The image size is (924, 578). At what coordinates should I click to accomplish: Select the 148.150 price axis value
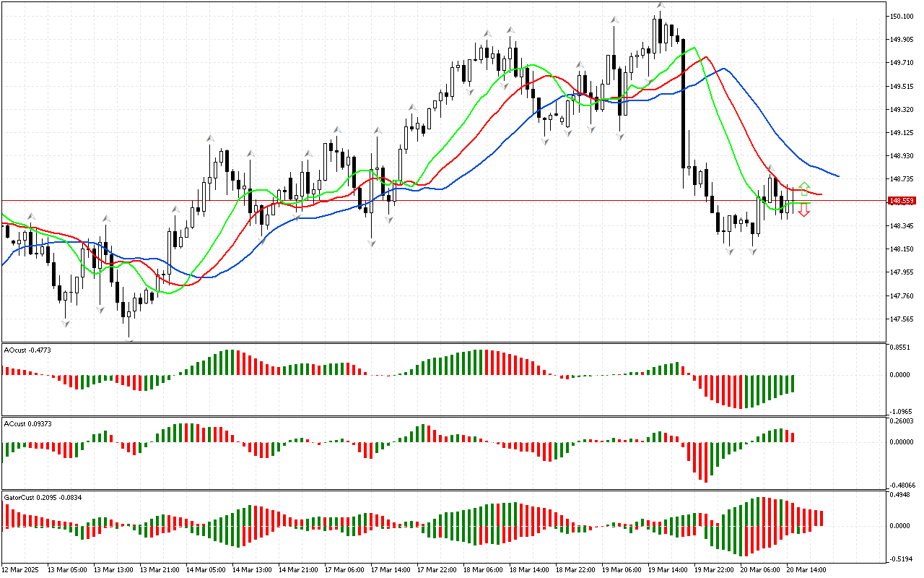click(x=902, y=249)
